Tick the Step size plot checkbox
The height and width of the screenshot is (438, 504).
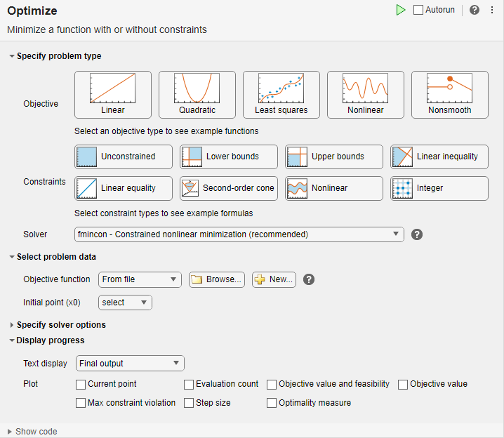pos(189,403)
